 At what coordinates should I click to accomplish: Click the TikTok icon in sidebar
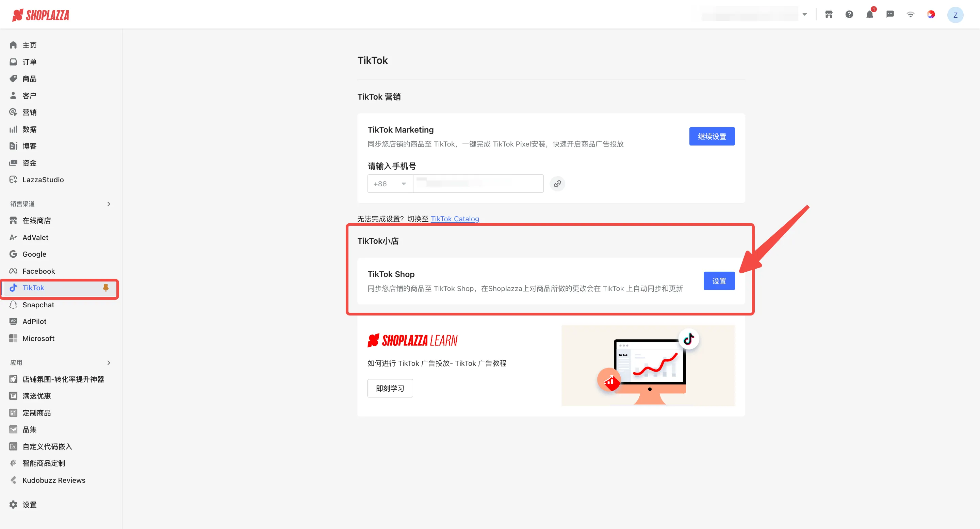coord(13,288)
